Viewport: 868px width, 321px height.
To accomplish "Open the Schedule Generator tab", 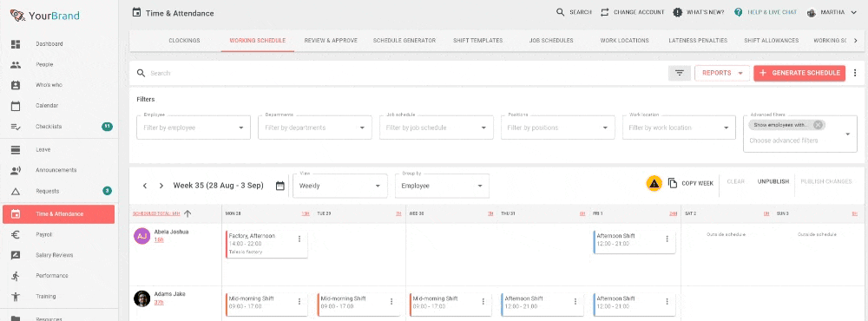I will pyautogui.click(x=404, y=41).
